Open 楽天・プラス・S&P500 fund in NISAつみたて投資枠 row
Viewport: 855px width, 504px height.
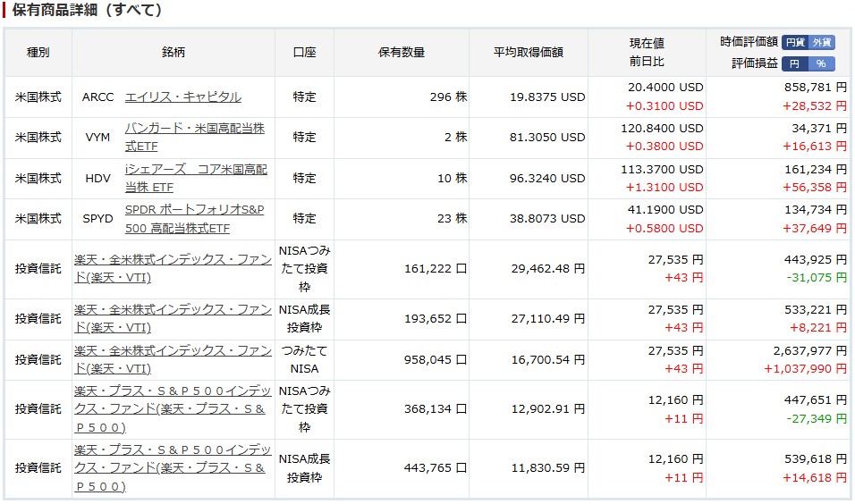(x=173, y=409)
